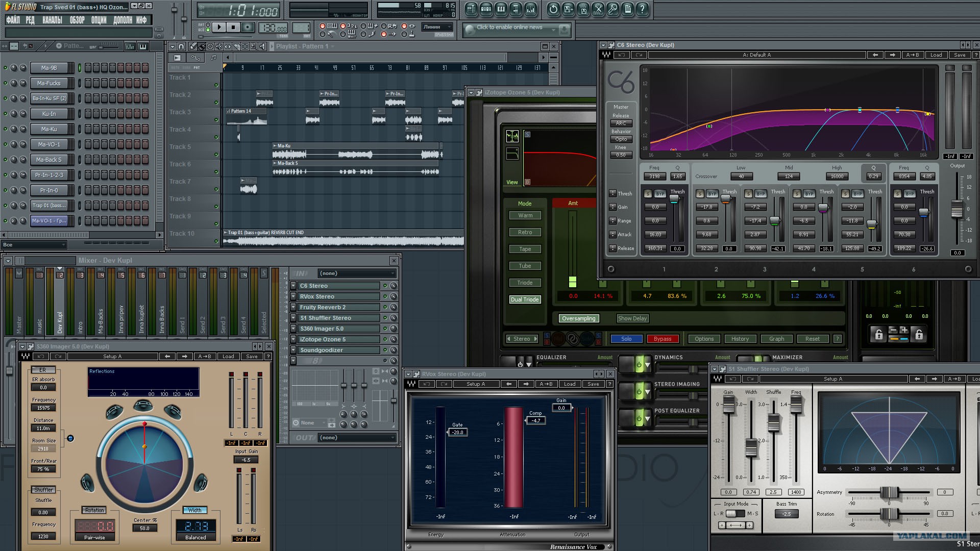The width and height of the screenshot is (980, 551).
Task: Click the Stop transport button
Action: [233, 27]
